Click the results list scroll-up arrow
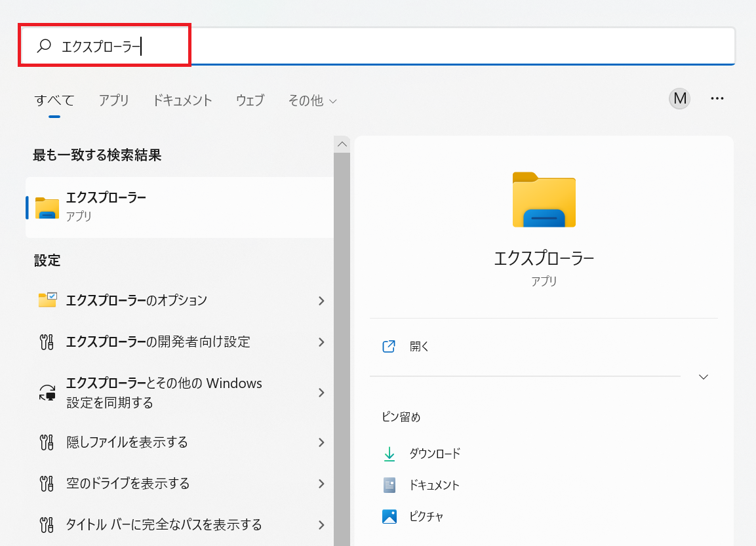This screenshot has height=546, width=756. pyautogui.click(x=342, y=144)
